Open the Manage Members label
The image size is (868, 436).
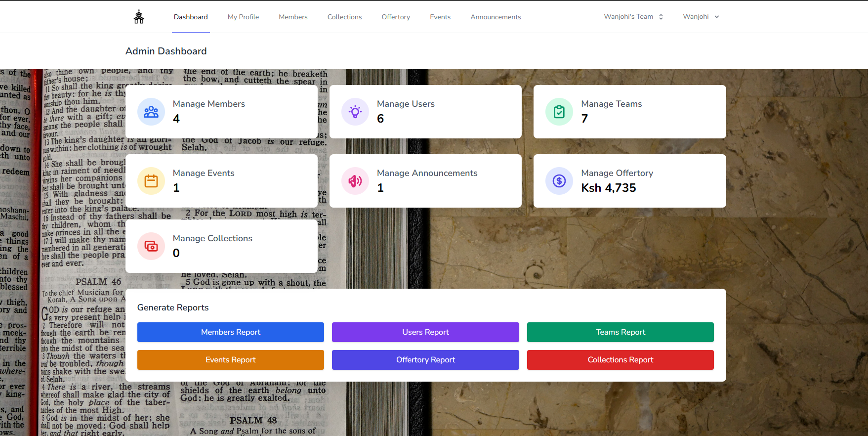pos(209,104)
